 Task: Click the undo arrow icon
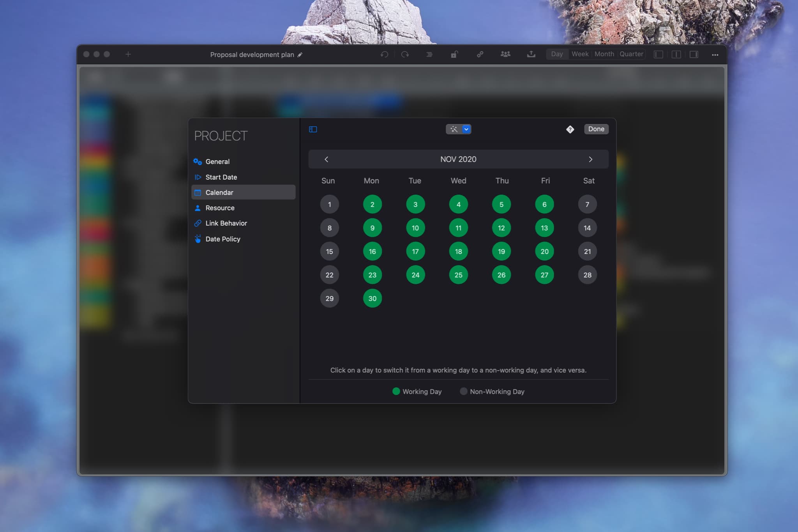pyautogui.click(x=384, y=55)
